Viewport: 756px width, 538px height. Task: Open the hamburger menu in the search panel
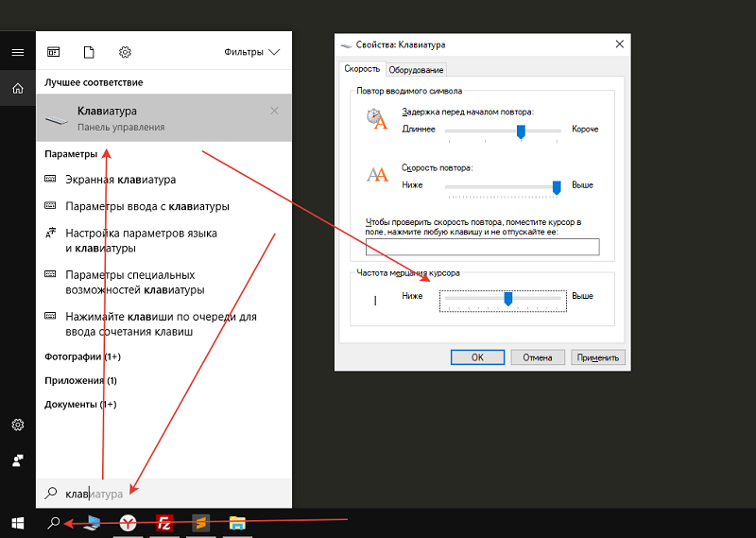click(x=18, y=52)
